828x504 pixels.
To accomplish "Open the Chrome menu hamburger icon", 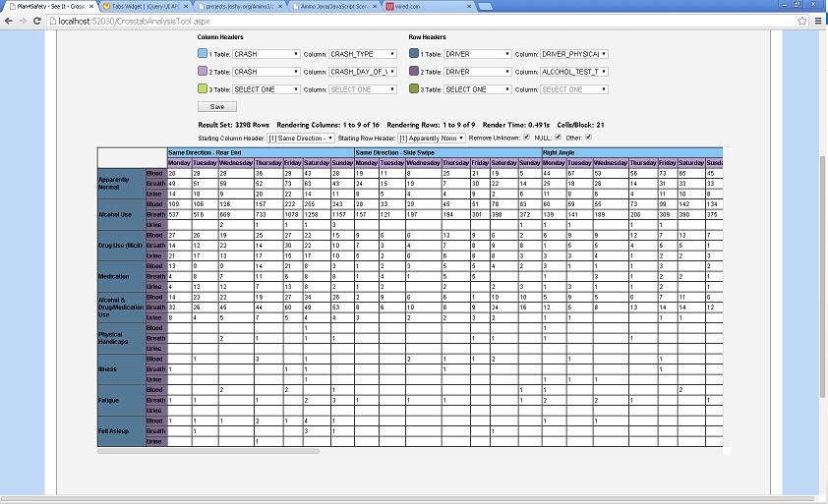I will click(x=818, y=21).
